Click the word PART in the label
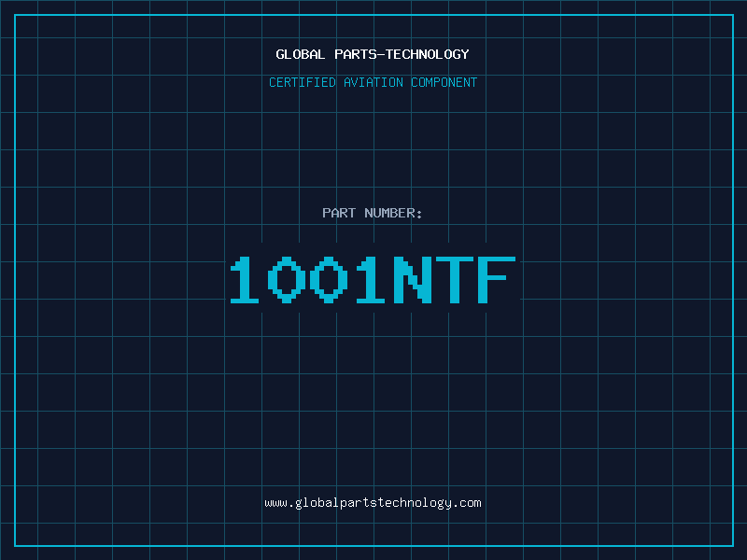The image size is (747, 560). click(339, 213)
